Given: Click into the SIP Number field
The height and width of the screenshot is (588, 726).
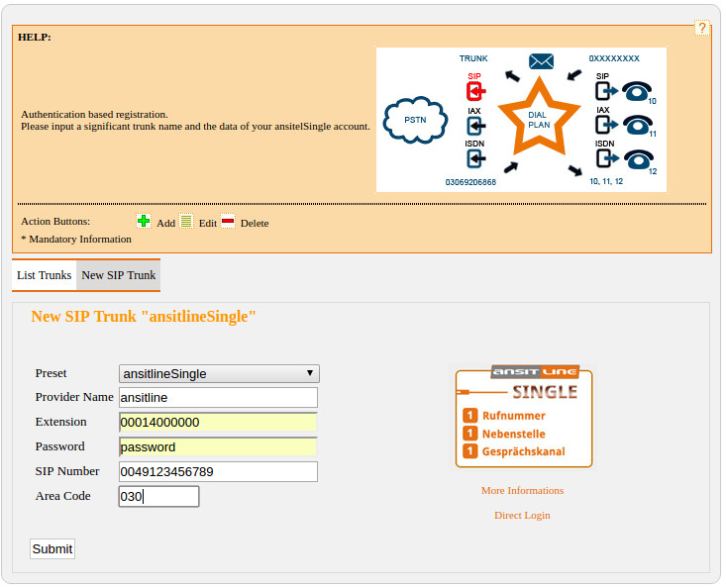Looking at the screenshot, I should 218,471.
